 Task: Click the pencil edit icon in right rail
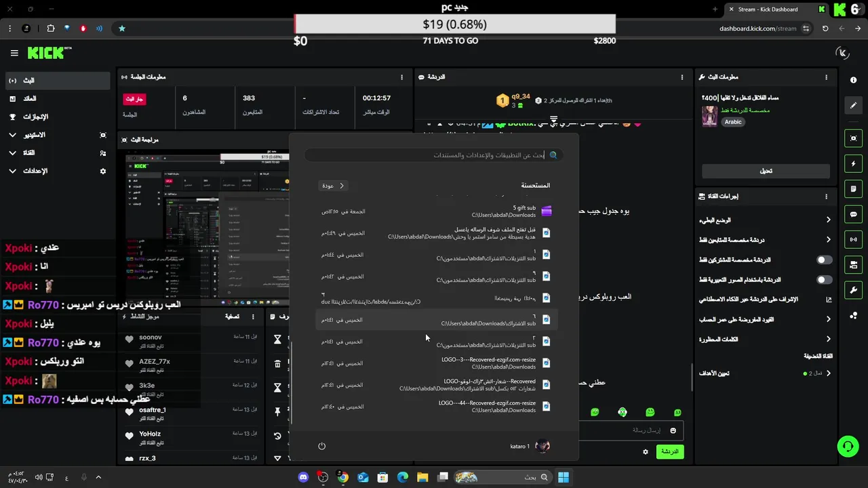point(853,106)
